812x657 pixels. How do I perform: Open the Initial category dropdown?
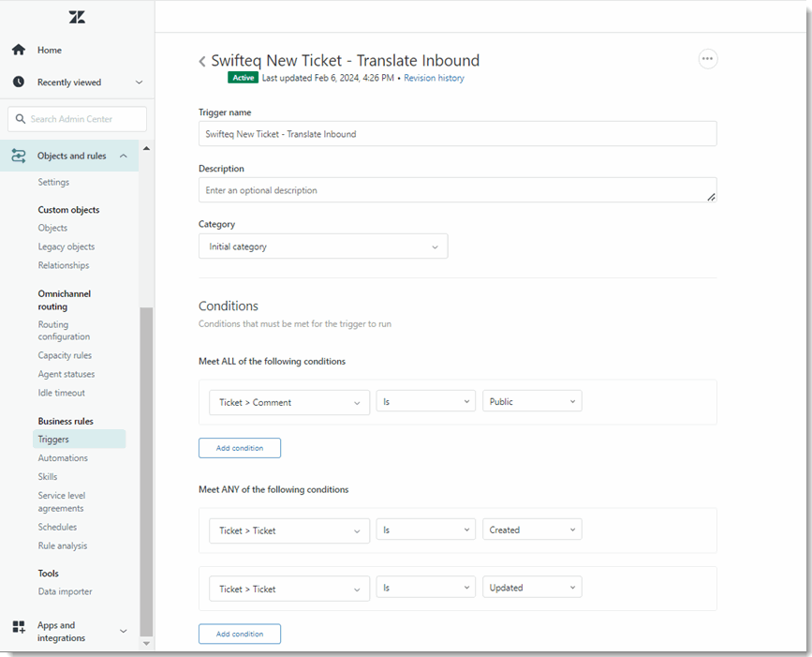click(x=323, y=246)
